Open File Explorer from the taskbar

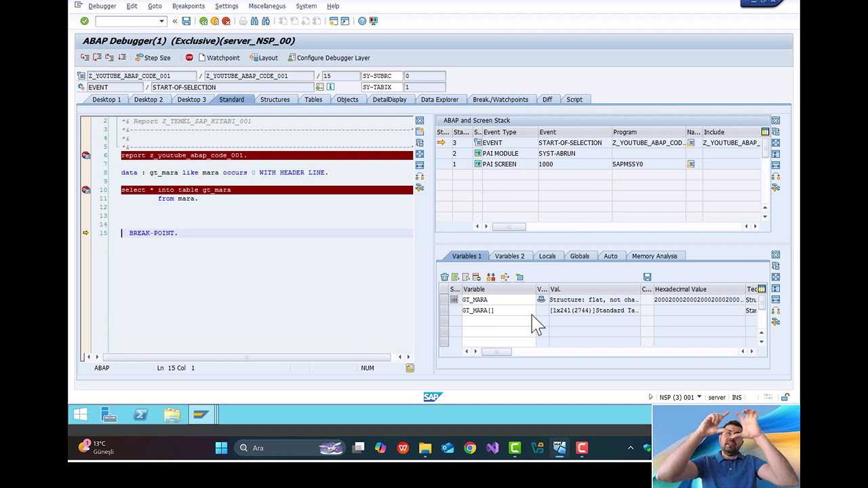point(425,448)
